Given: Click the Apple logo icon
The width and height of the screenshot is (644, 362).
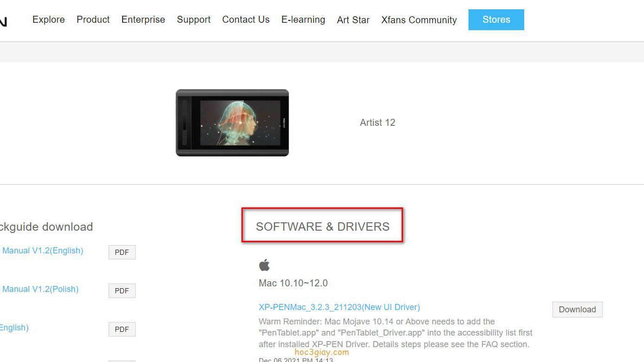Looking at the screenshot, I should pyautogui.click(x=264, y=265).
